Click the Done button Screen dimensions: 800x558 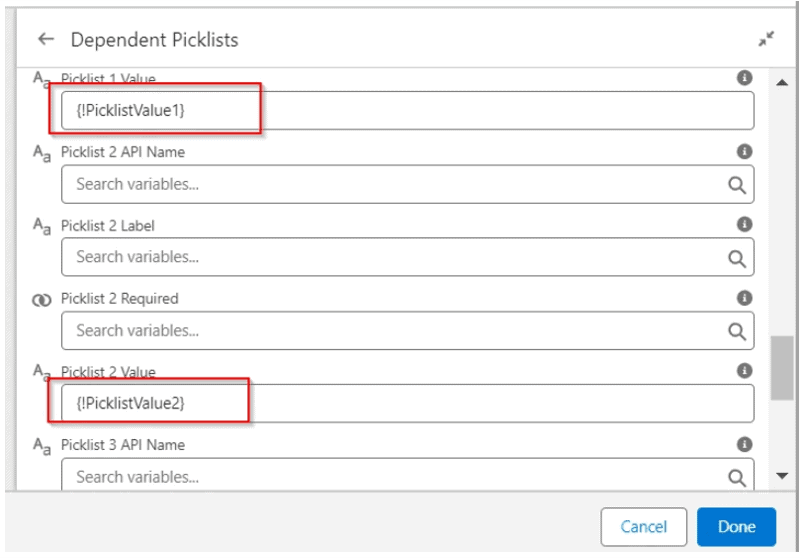tap(736, 527)
